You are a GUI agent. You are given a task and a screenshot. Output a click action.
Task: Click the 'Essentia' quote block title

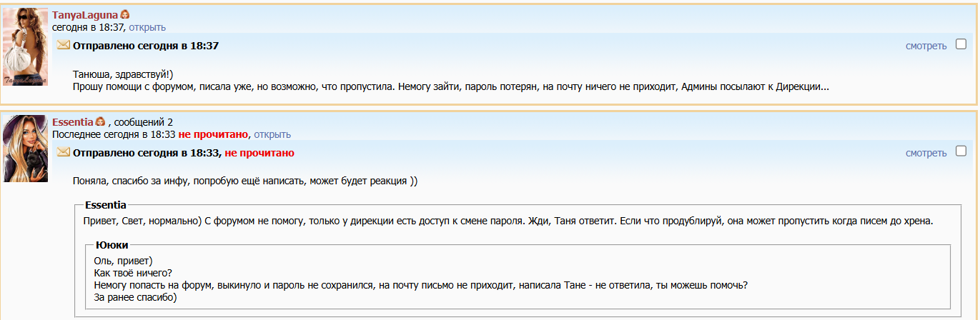106,204
